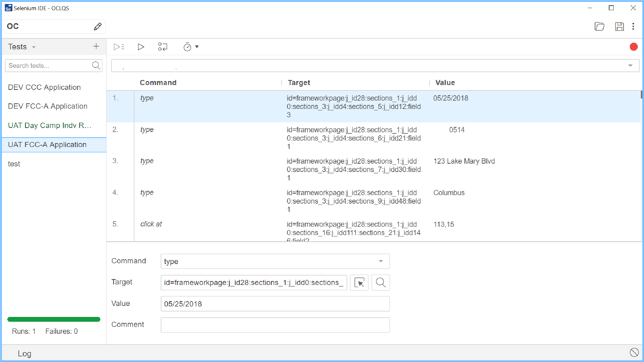Click the OC project name
Image resolution: width=644 pixels, height=362 pixels.
point(13,26)
